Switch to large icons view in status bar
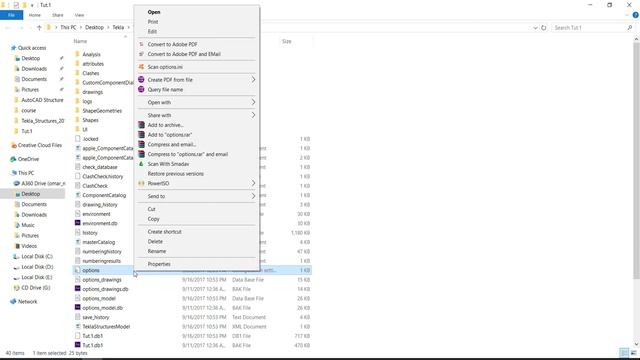This screenshot has width=640, height=360. [x=633, y=353]
